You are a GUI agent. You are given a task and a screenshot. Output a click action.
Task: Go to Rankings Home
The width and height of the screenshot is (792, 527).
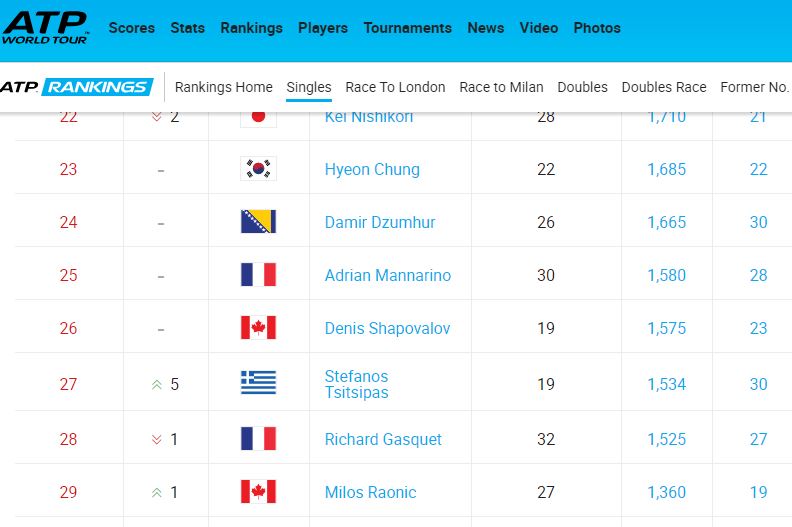223,87
